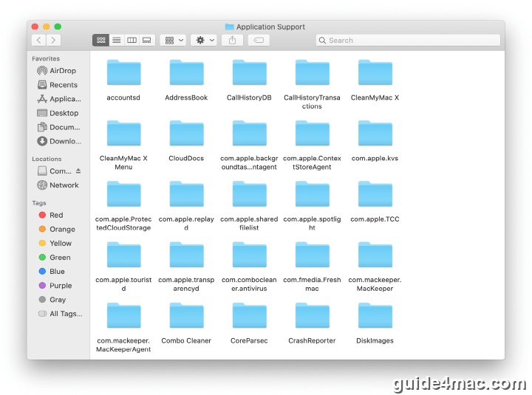Filter by the Green tag
The height and width of the screenshot is (395, 532).
tap(55, 258)
